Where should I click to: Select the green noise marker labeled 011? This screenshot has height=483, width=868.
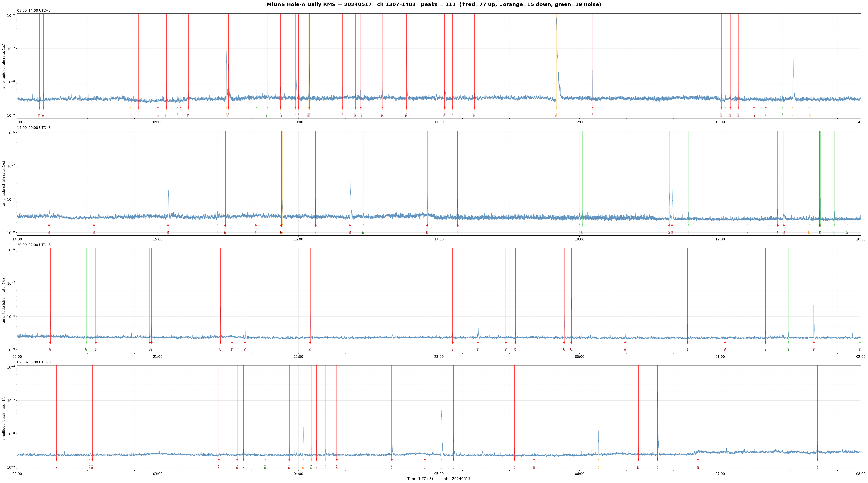pyautogui.click(x=257, y=108)
